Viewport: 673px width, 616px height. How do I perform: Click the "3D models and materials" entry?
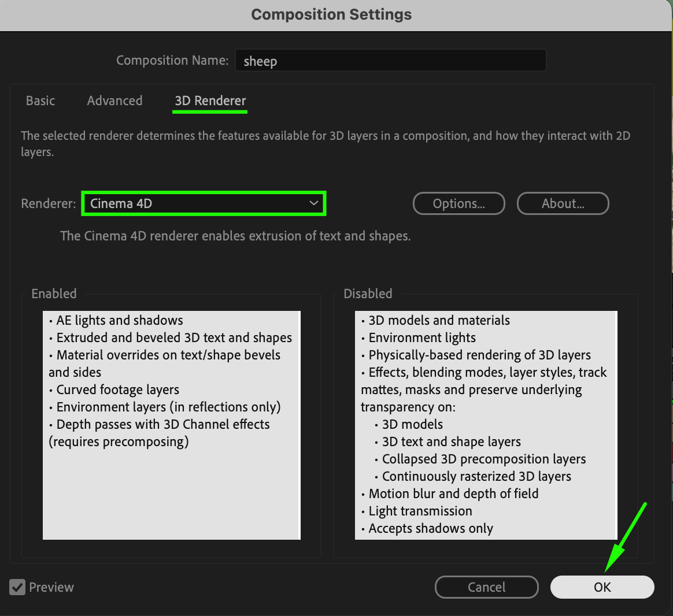click(x=439, y=321)
